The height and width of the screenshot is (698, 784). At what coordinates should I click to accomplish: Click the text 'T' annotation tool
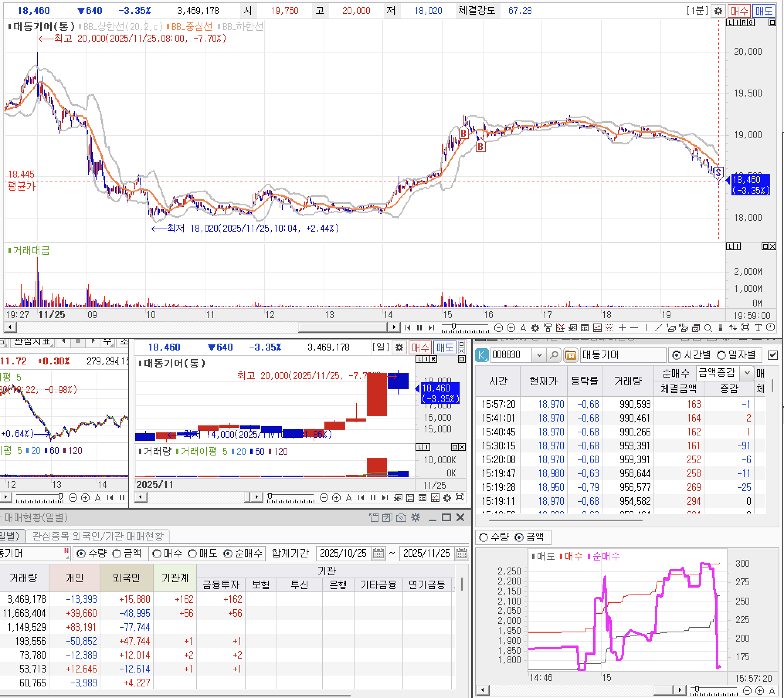click(x=758, y=328)
